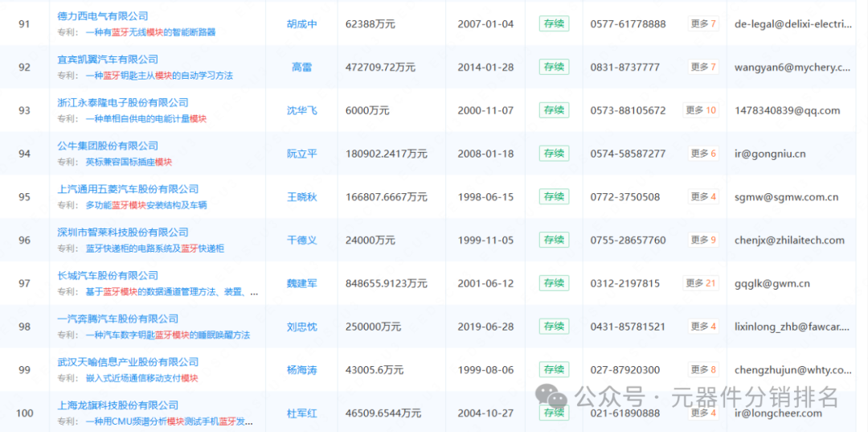This screenshot has width=868, height=432.
Task: Select phone number 0755-28657760
Action: click(628, 241)
